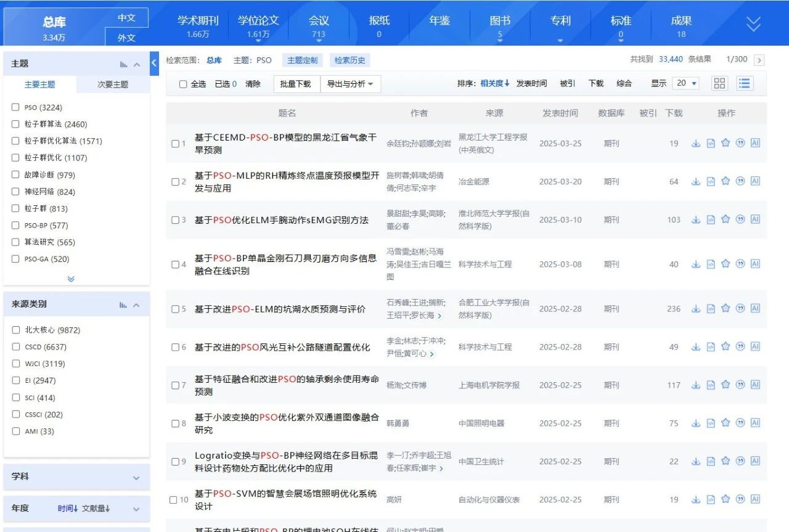Viewport: 789px width, 532px height.
Task: Open the 检索历史 link
Action: [350, 60]
